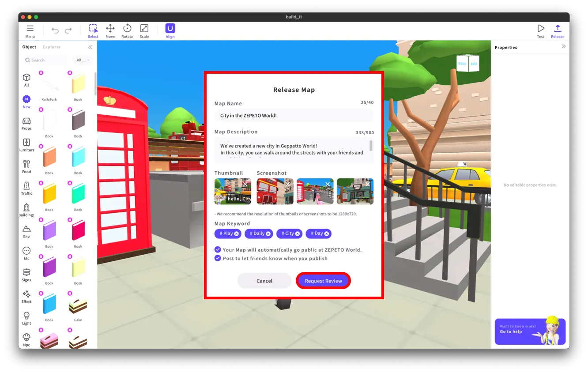Activate the Select tool
Viewport: 588px width, 373px height.
pos(93,31)
